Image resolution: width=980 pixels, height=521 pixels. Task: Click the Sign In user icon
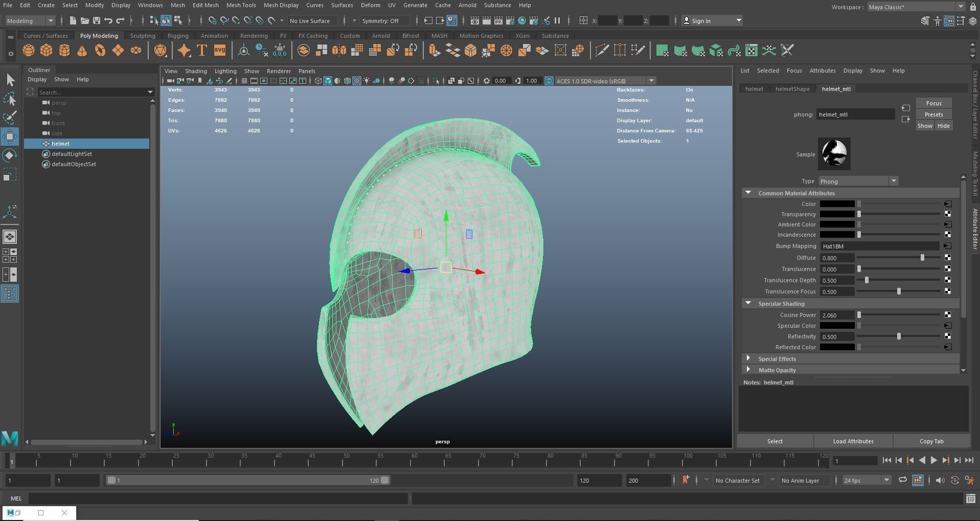tap(687, 20)
